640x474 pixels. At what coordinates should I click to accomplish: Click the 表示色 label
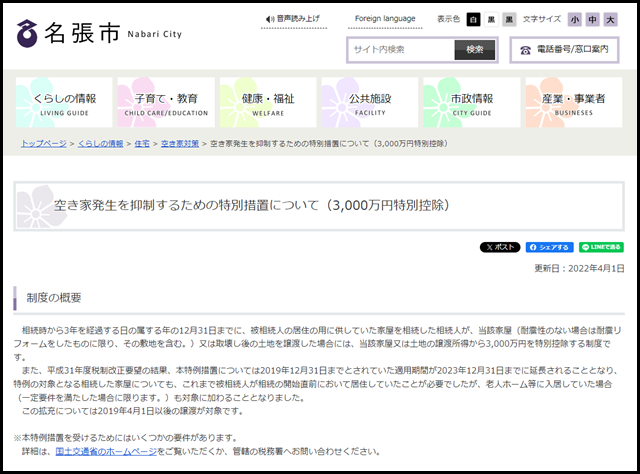pyautogui.click(x=448, y=19)
